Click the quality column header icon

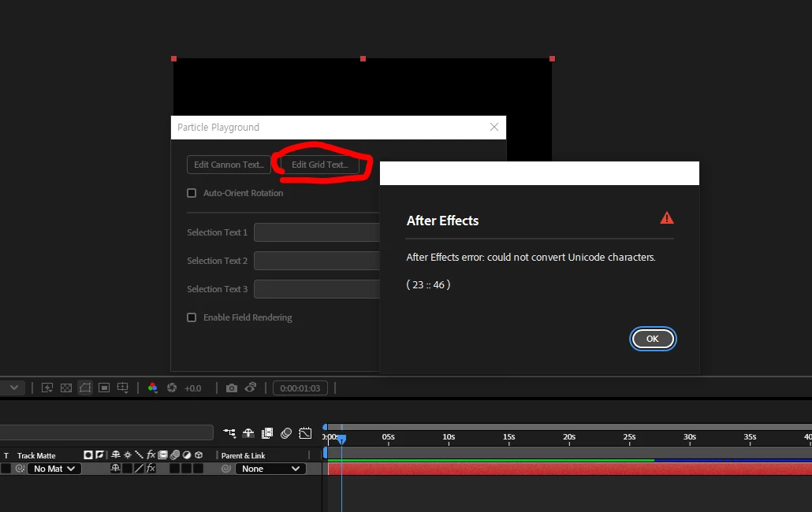click(x=139, y=454)
